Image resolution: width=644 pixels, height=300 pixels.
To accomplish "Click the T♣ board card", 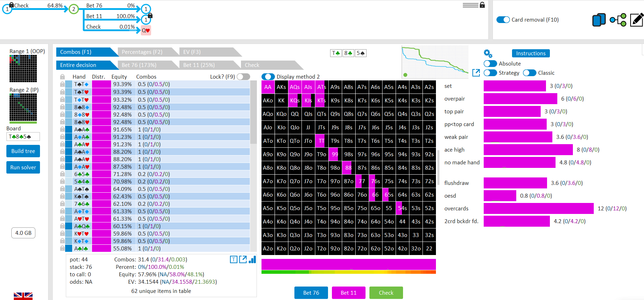I will [335, 53].
